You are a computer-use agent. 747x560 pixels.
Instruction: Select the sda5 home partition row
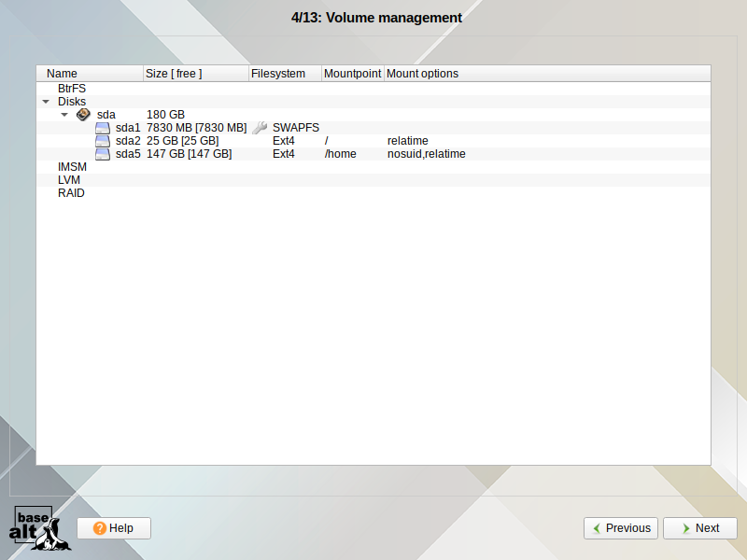click(x=373, y=154)
